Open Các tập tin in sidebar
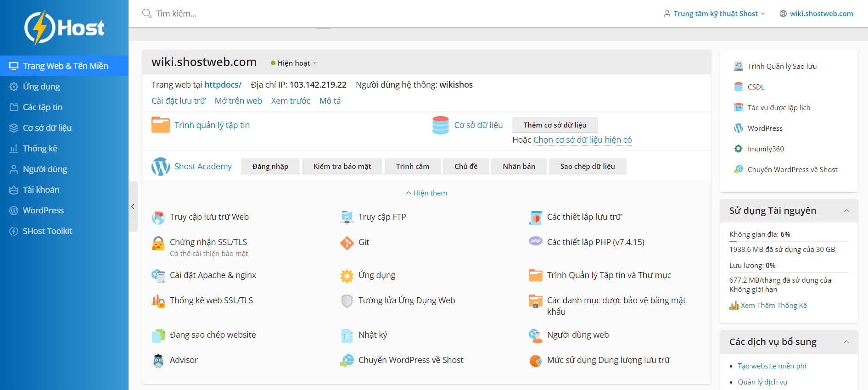This screenshot has width=868, height=390. pyautogui.click(x=64, y=107)
